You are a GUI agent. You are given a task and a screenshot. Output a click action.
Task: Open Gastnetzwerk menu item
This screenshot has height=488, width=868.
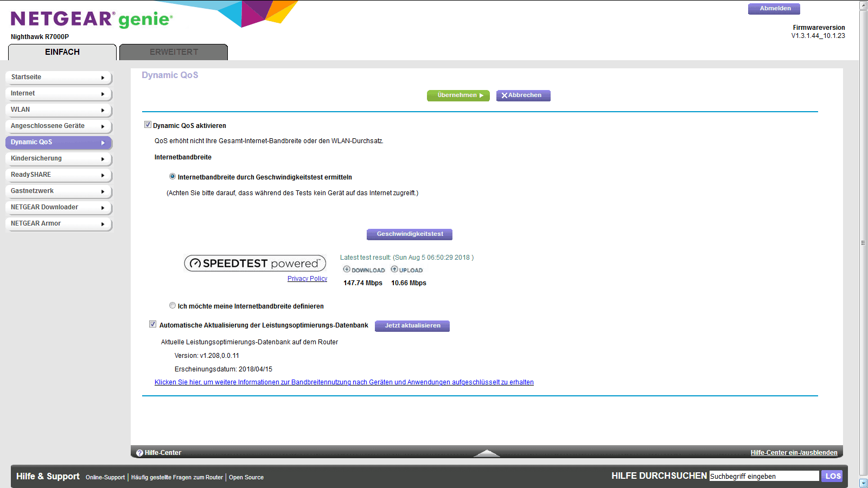pos(59,191)
